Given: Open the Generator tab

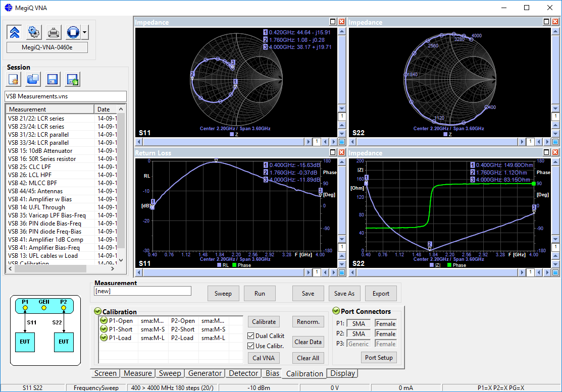Looking at the screenshot, I should pyautogui.click(x=205, y=373).
